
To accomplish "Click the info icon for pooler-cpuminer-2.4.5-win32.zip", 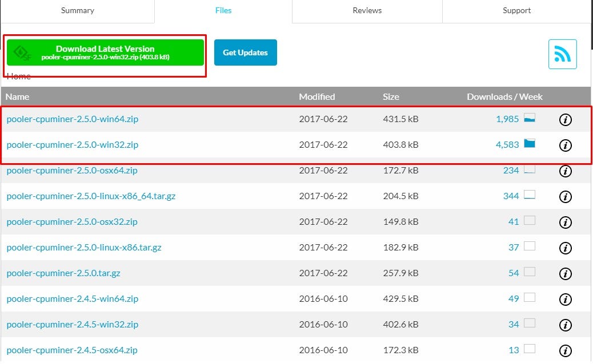I will click(x=566, y=325).
